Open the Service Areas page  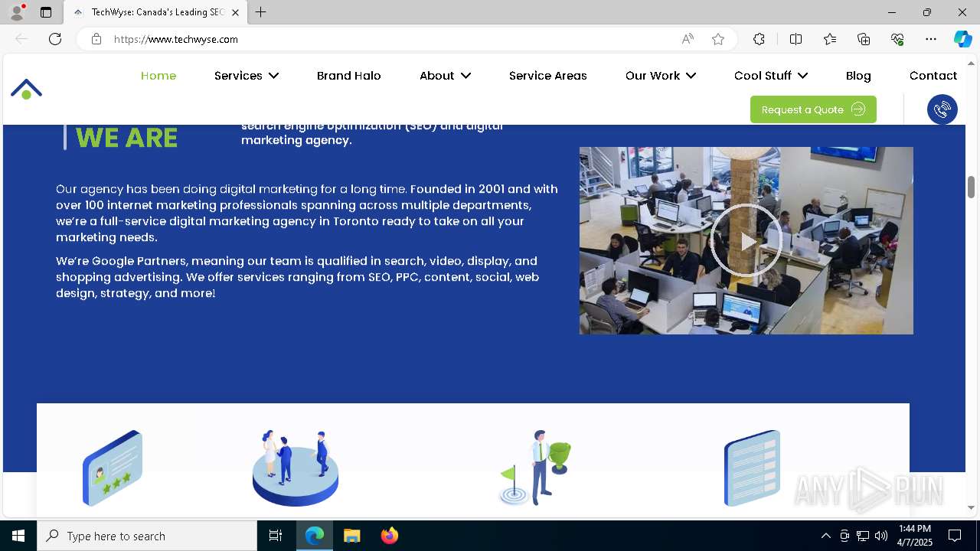[x=548, y=76]
